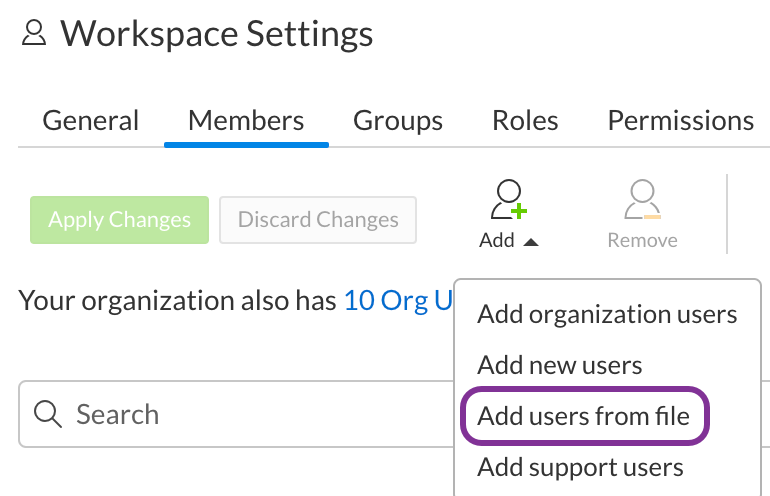Click the Add user icon

(x=509, y=200)
